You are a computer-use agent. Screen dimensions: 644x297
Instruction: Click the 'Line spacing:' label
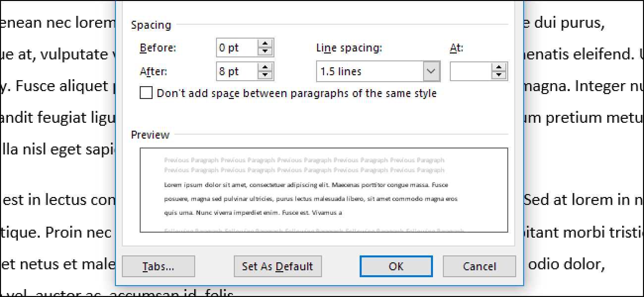tap(349, 48)
